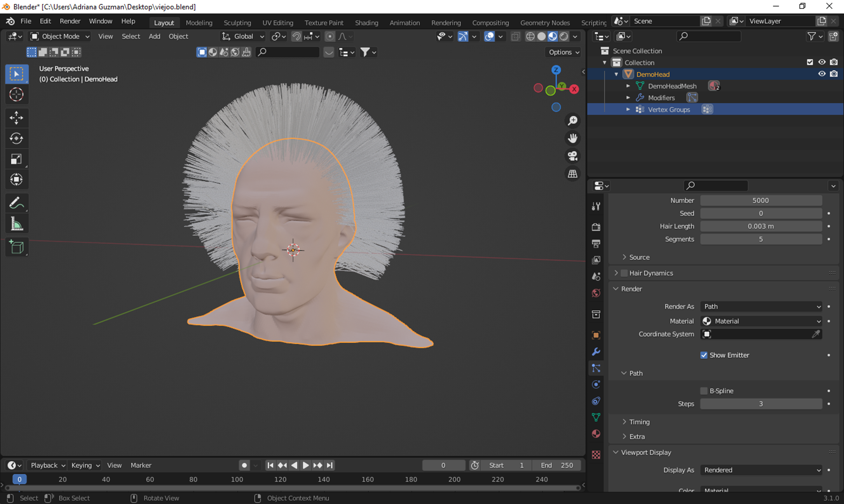Image resolution: width=844 pixels, height=504 pixels.
Task: Open the Particle properties tab
Action: (x=596, y=368)
